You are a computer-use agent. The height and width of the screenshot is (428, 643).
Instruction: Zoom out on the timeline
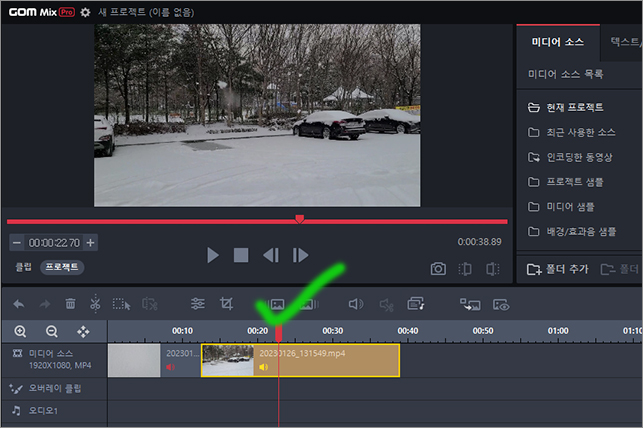(x=52, y=331)
